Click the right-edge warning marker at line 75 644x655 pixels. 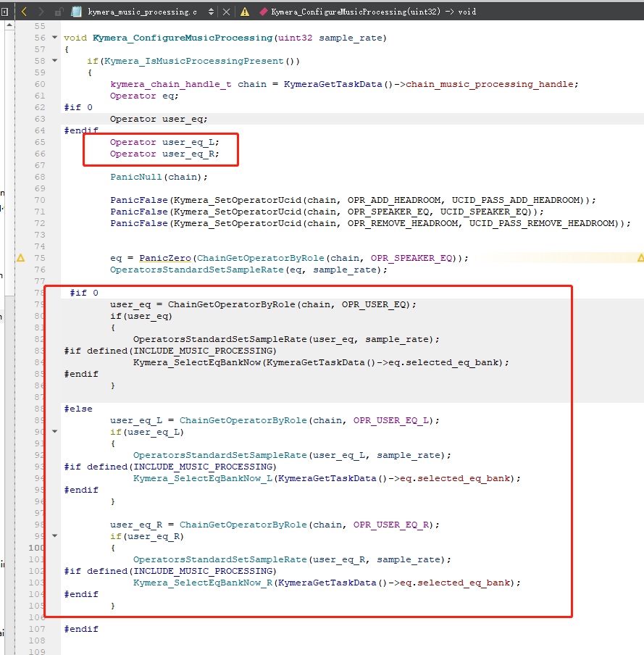640,258
